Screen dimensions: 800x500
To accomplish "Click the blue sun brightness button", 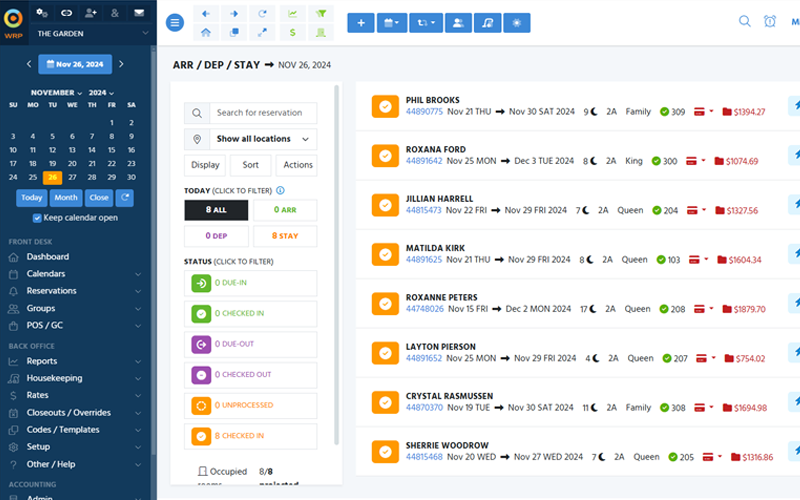I will click(517, 23).
